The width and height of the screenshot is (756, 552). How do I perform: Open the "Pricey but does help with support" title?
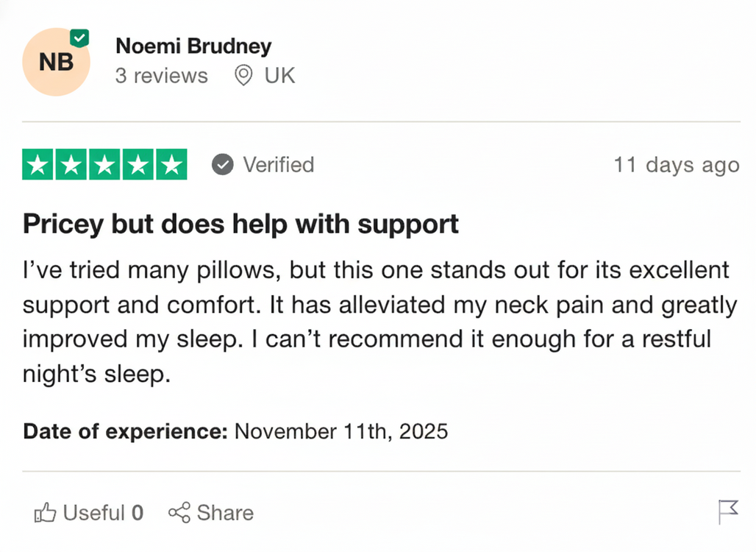click(x=240, y=224)
